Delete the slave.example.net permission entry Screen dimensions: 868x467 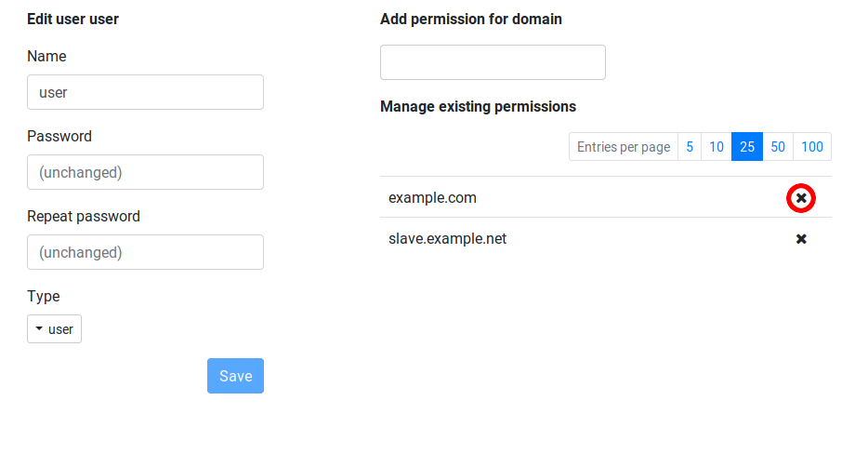(801, 239)
